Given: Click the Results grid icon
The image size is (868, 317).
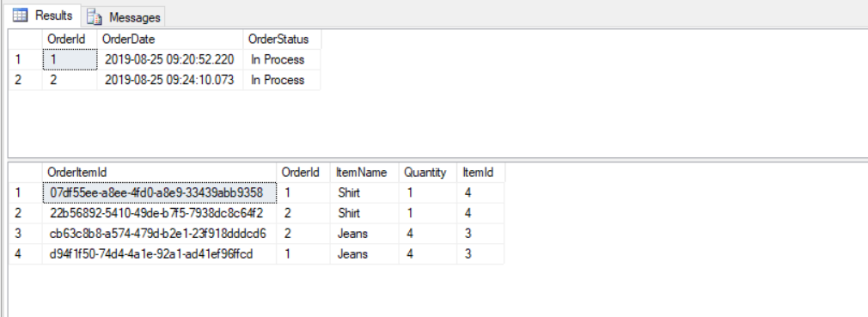Looking at the screenshot, I should pos(21,15).
